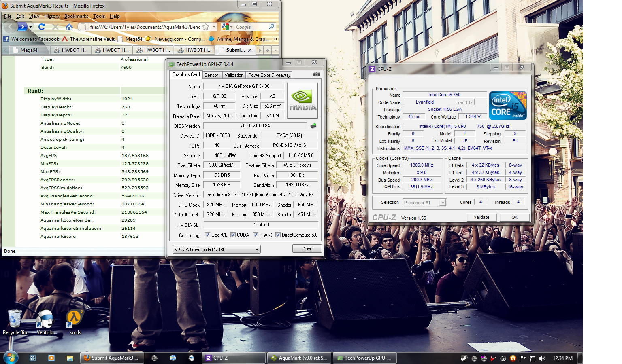Click the volume speaker tray icon
622x364 pixels.
point(542,358)
